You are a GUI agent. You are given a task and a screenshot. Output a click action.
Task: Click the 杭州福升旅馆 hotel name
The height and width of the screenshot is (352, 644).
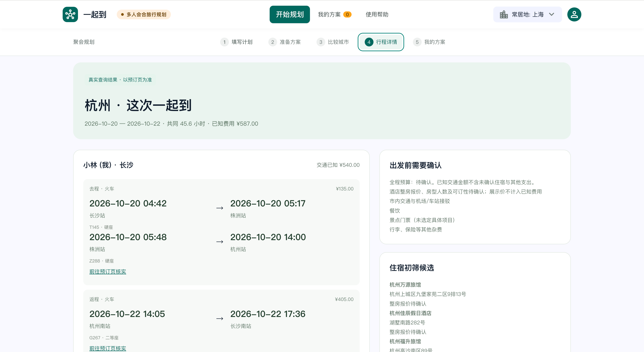pyautogui.click(x=405, y=341)
